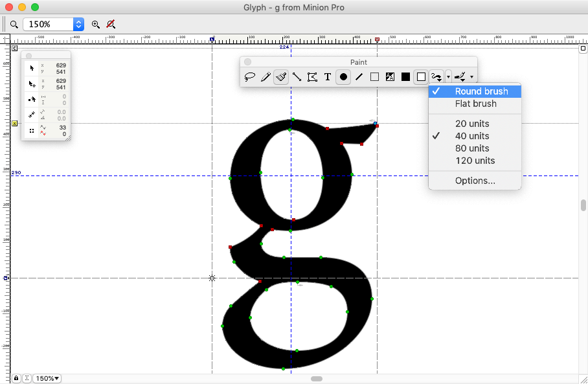Click the horizontal scrollbar thumb
The width and height of the screenshot is (588, 384).
pos(317,379)
